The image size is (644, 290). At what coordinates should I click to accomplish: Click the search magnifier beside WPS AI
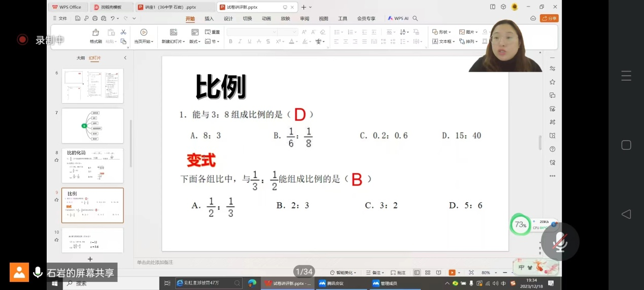(415, 18)
